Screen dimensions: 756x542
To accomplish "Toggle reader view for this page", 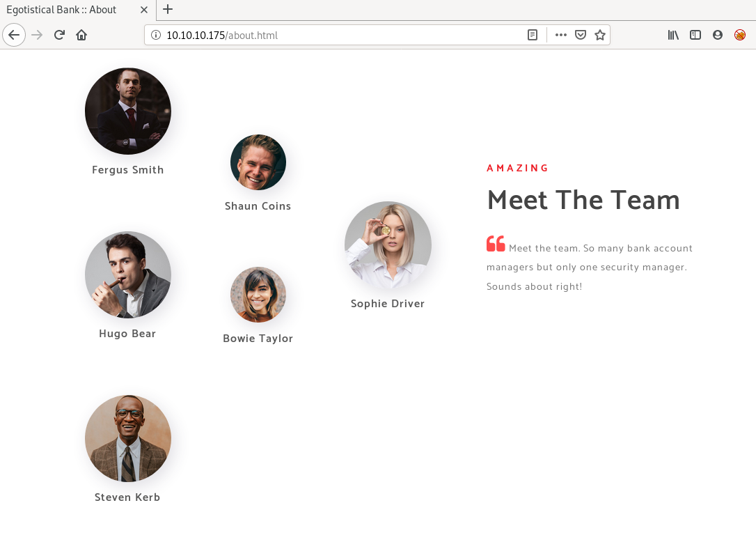I will pyautogui.click(x=533, y=35).
